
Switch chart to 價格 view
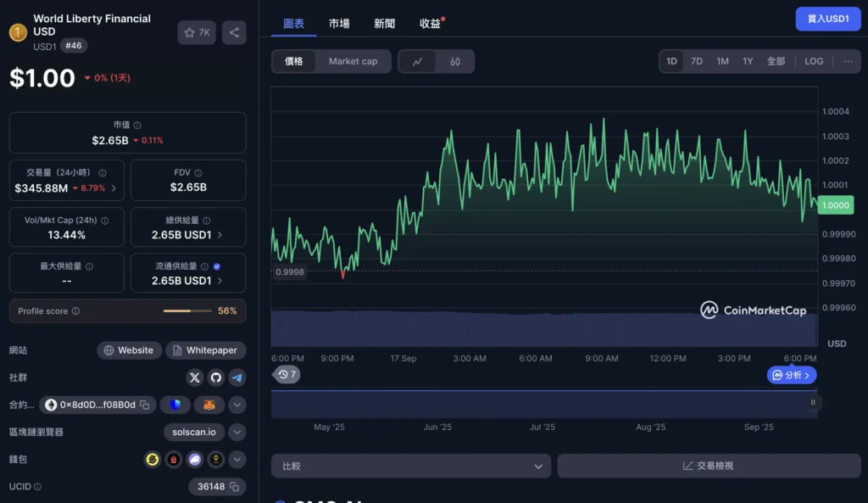[x=294, y=61]
